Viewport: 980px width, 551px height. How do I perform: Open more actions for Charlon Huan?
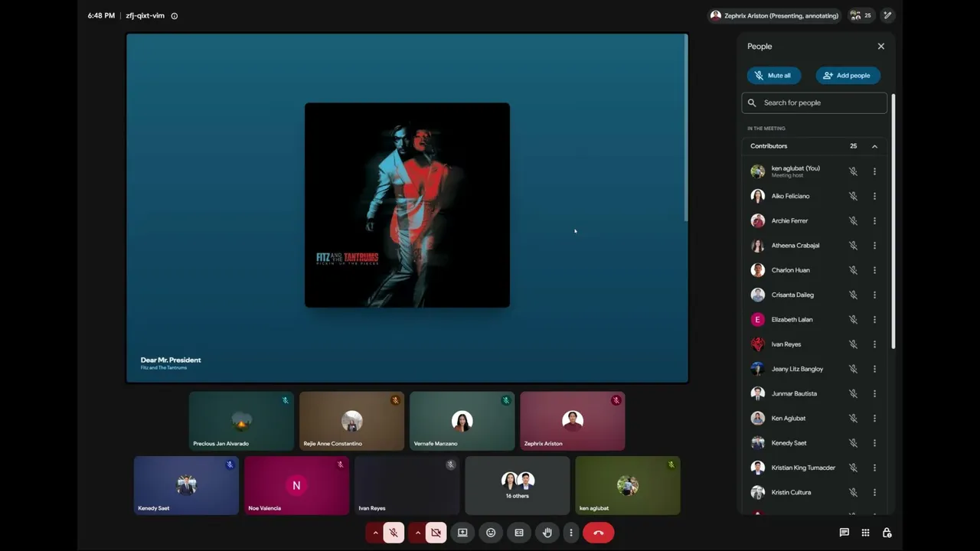pyautogui.click(x=874, y=270)
